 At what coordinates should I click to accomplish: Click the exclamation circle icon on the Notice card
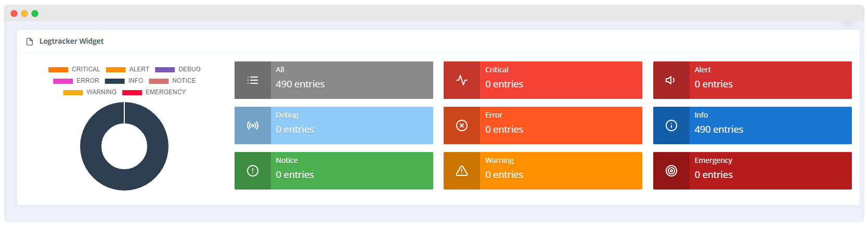click(253, 171)
